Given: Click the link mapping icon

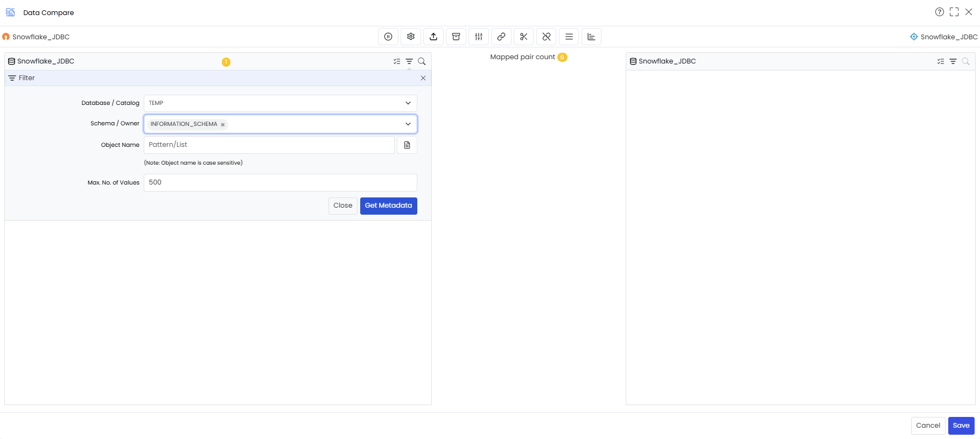Looking at the screenshot, I should 501,37.
